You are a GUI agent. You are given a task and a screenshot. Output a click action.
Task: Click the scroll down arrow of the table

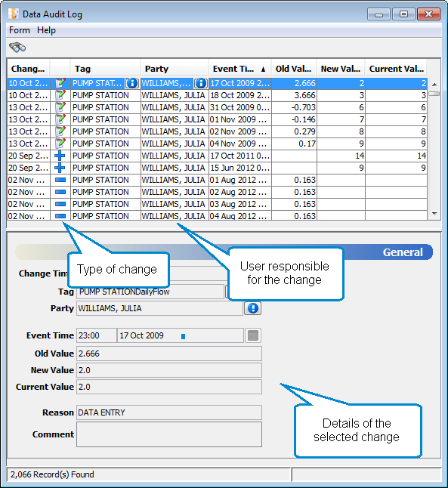(434, 214)
